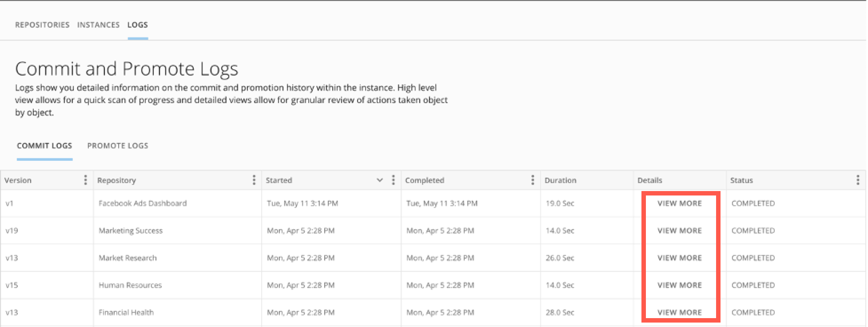
Task: Toggle sort arrow on Started column
Action: click(380, 180)
